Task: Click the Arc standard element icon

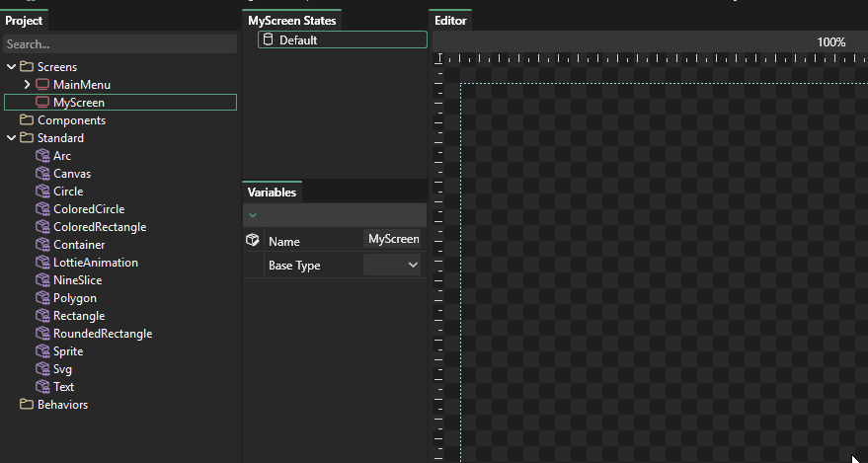Action: (x=42, y=156)
